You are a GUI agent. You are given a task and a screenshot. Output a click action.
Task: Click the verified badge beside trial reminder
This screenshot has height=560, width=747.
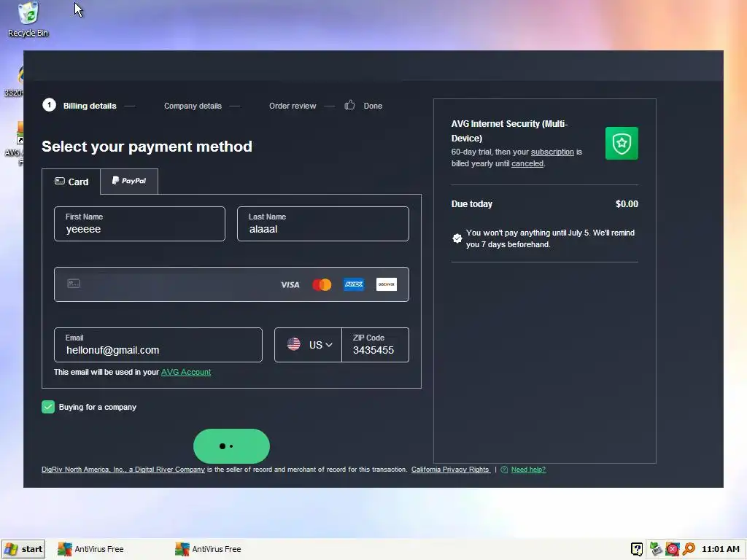point(457,238)
